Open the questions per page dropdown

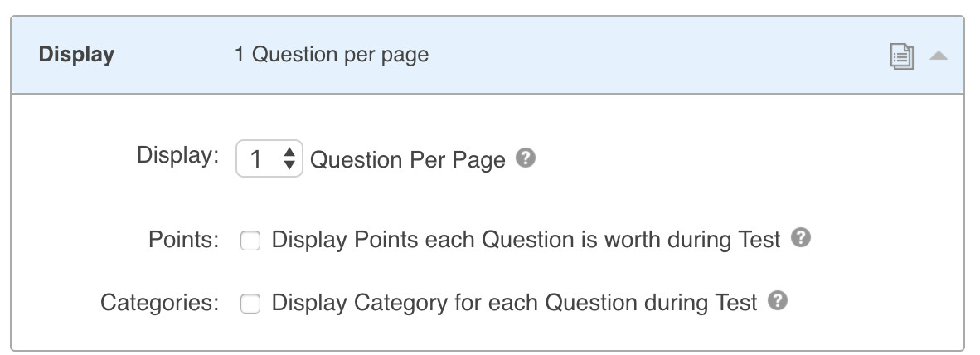pyautogui.click(x=269, y=158)
